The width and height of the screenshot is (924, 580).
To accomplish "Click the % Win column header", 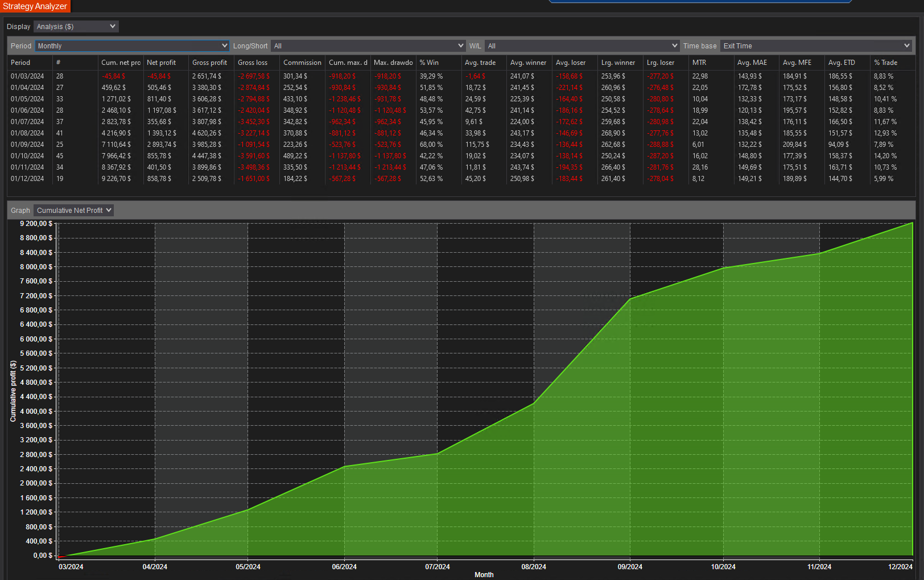I will point(439,63).
